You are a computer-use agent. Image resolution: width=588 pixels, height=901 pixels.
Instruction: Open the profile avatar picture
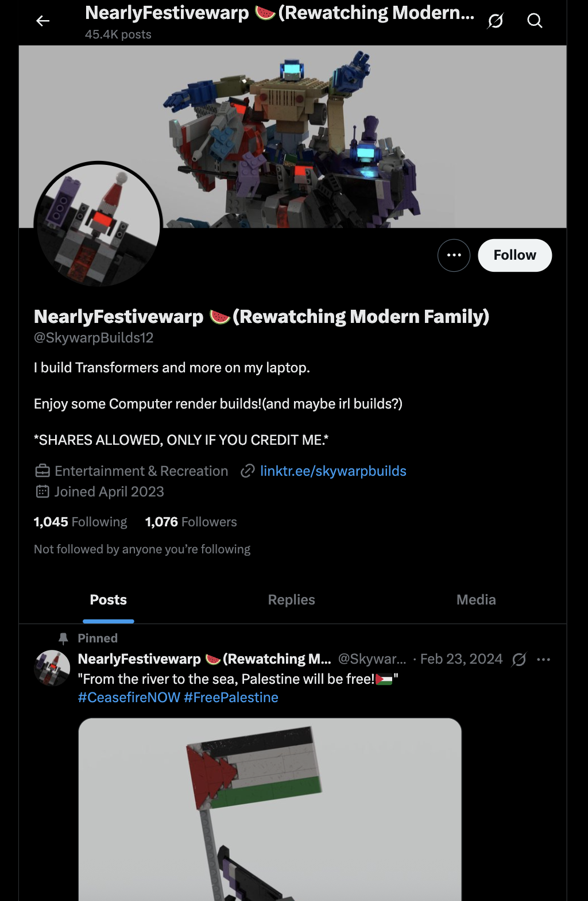98,225
